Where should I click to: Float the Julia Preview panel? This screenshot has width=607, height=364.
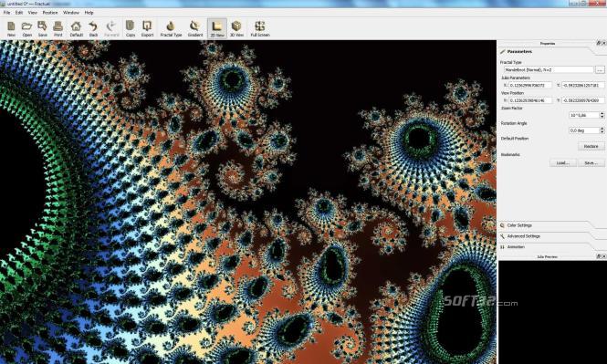pos(599,256)
